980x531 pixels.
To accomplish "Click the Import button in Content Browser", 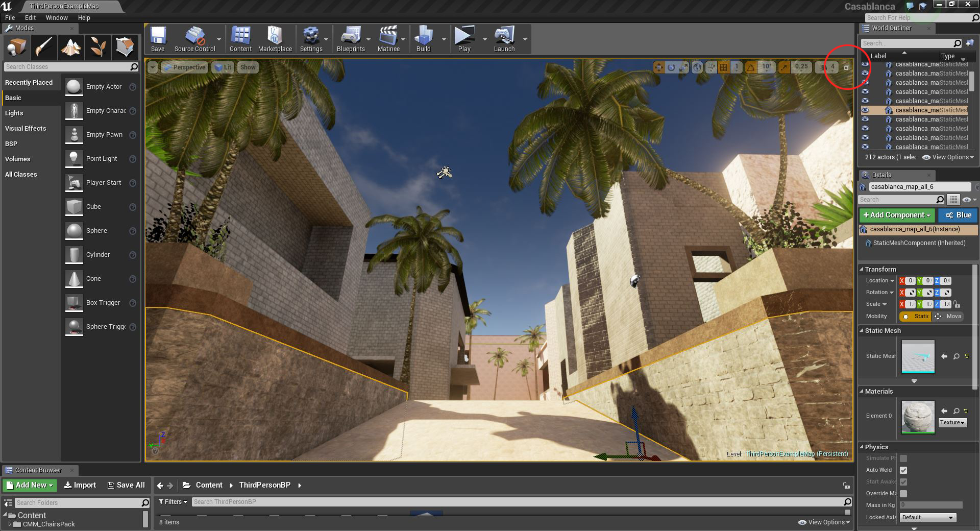I will click(x=80, y=485).
